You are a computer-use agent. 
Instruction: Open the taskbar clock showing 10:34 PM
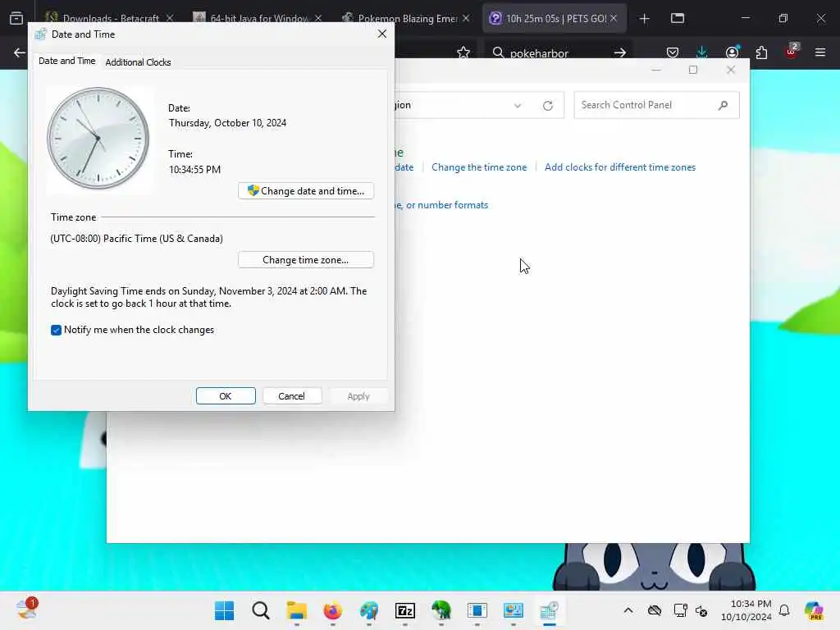point(746,610)
